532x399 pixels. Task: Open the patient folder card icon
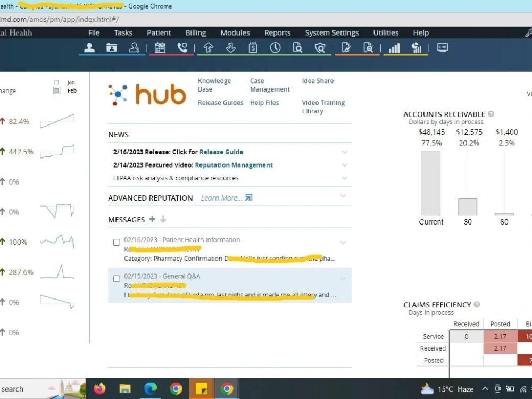coord(112,47)
